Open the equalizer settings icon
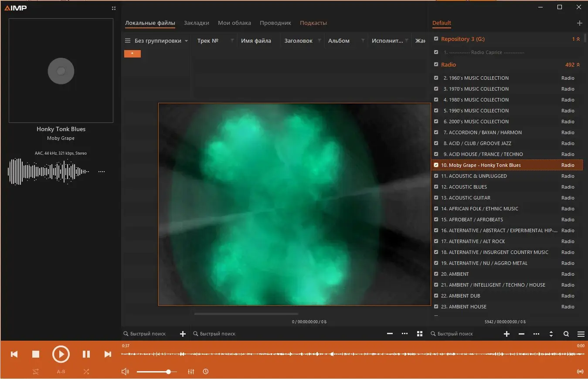The height and width of the screenshot is (379, 588). pos(191,372)
